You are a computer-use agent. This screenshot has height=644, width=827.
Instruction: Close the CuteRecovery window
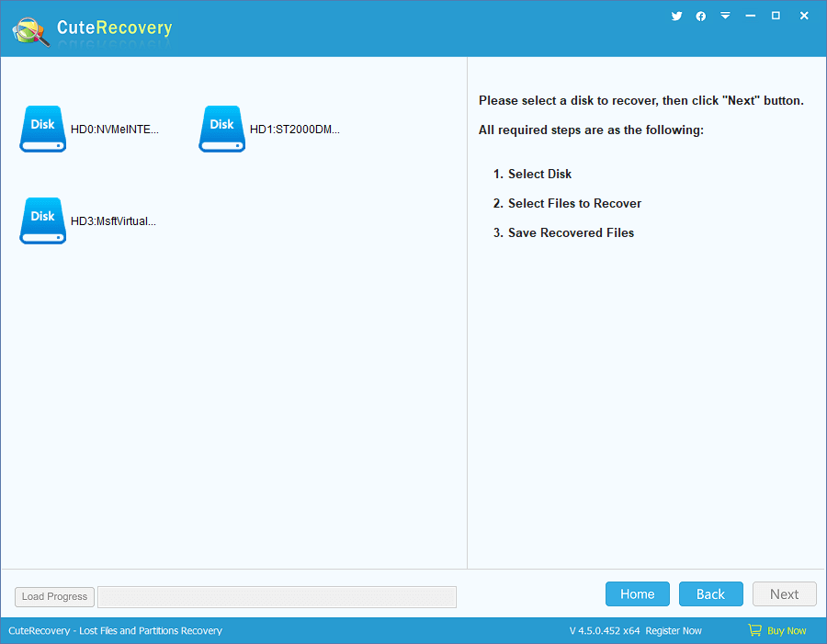(x=804, y=16)
